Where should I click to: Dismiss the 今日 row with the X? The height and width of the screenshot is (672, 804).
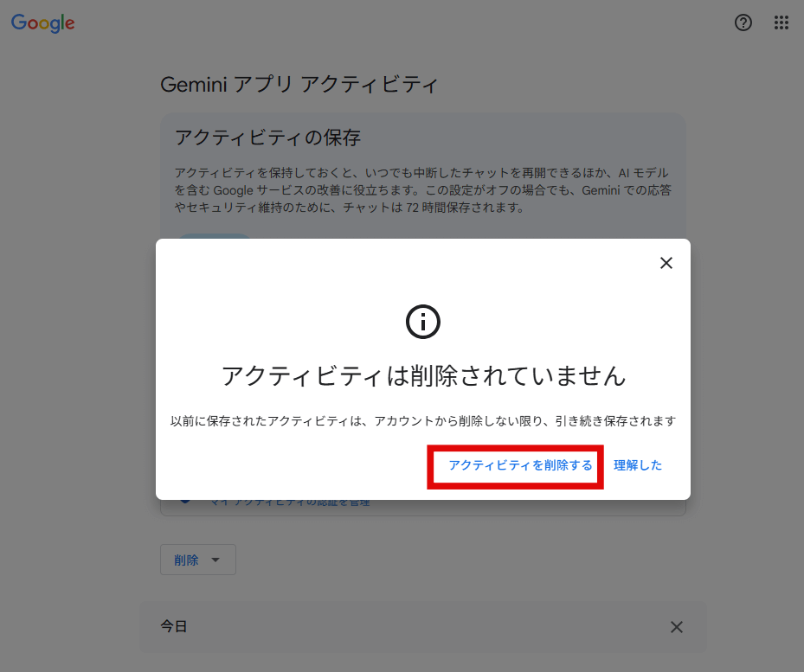(x=676, y=627)
